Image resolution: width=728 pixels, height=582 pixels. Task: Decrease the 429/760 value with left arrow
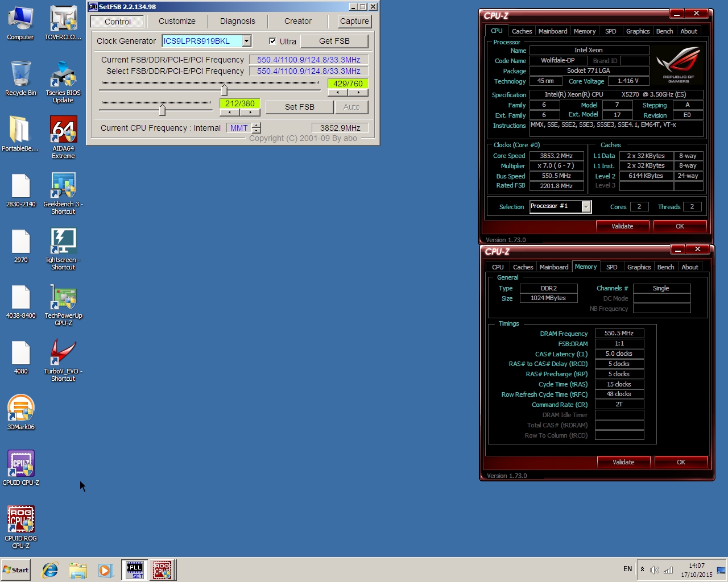point(338,92)
